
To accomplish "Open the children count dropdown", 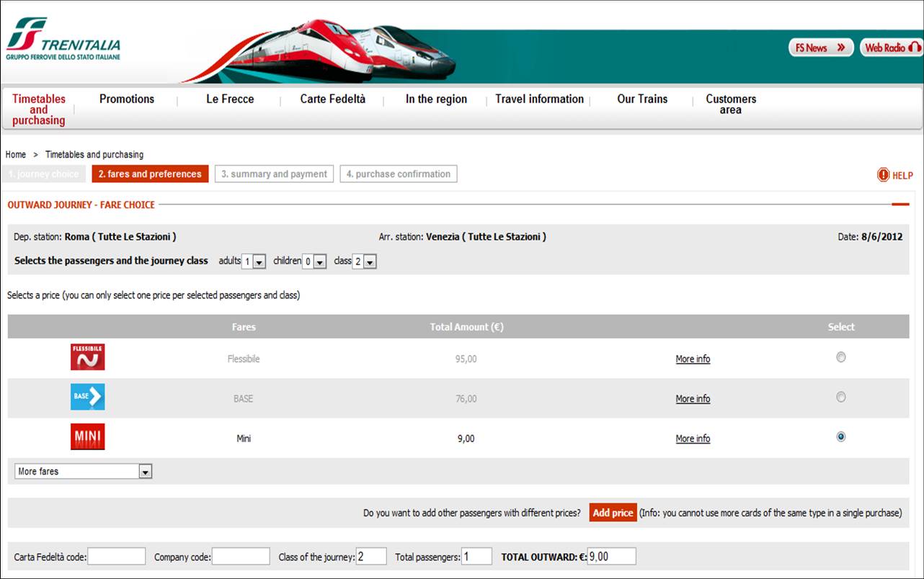I will click(314, 262).
